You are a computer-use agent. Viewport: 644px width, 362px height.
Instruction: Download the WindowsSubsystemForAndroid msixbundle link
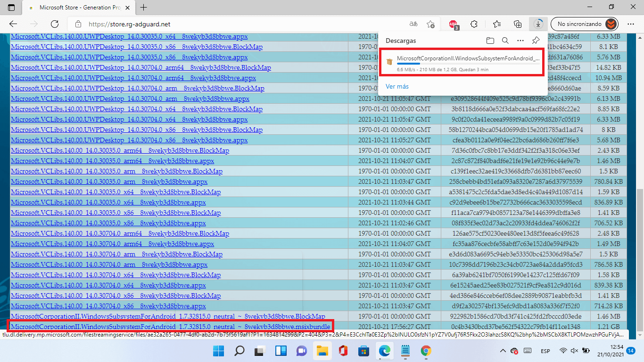tap(171, 326)
